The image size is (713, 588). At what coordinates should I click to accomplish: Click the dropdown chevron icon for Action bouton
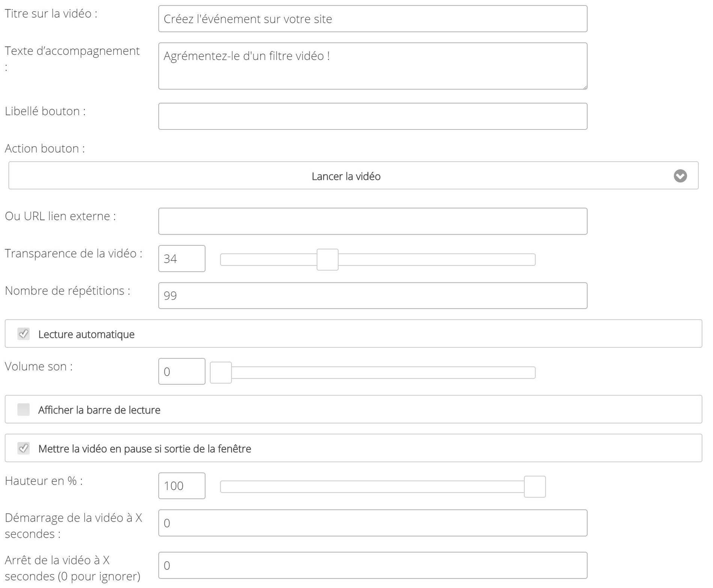680,176
